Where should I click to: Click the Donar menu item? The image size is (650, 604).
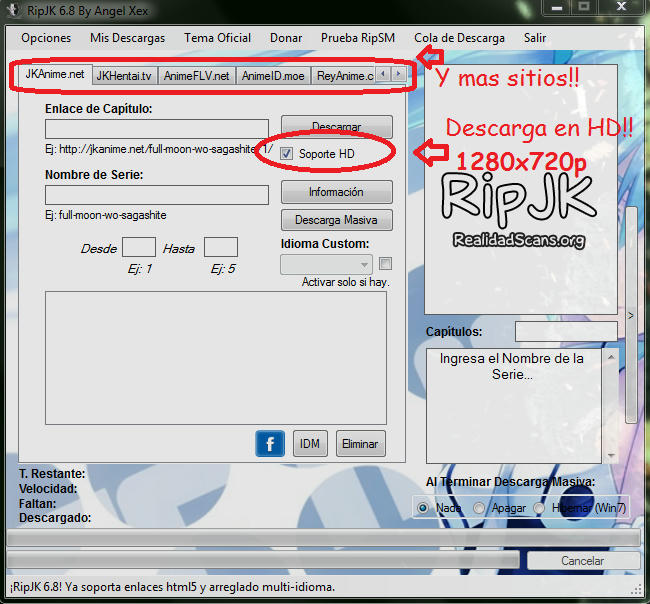(286, 38)
